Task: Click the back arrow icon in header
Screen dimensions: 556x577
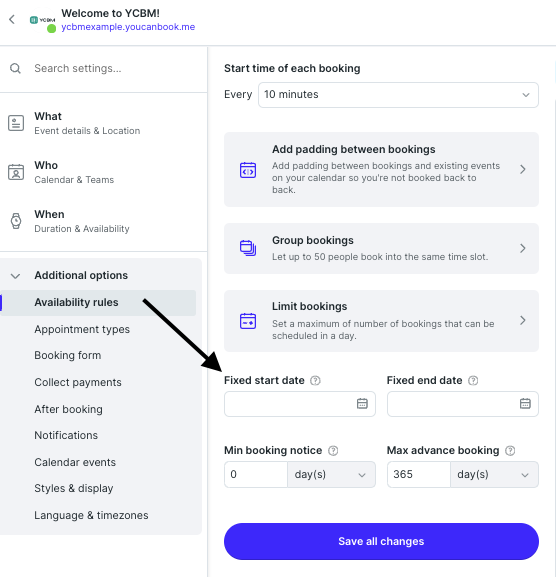Action: pos(12,19)
